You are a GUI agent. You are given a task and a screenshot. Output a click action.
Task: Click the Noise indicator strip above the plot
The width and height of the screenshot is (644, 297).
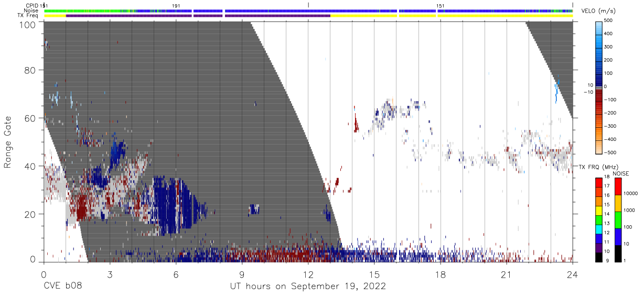(x=308, y=10)
